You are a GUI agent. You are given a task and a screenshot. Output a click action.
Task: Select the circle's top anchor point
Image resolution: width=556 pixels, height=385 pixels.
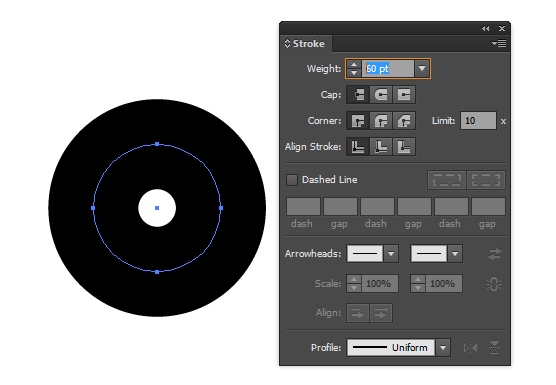click(157, 144)
